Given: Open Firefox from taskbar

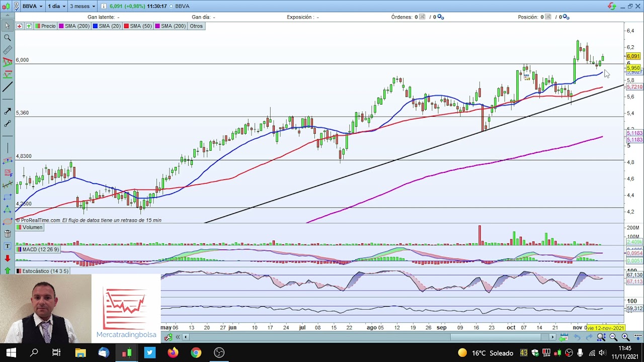Looking at the screenshot, I should pos(173,352).
